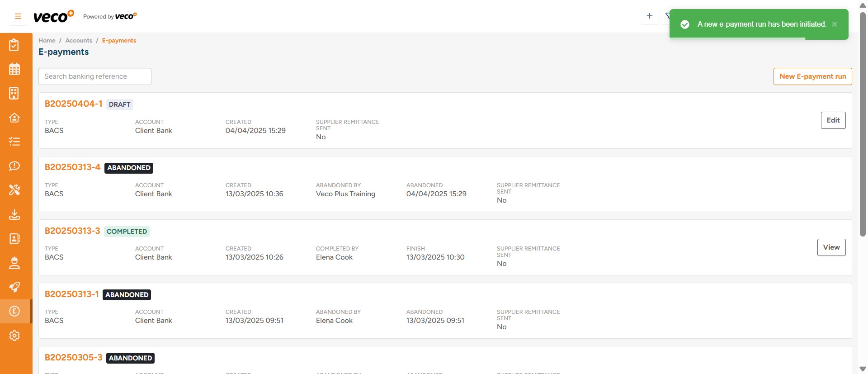The width and height of the screenshot is (868, 374).
Task: Open the alert speech bubble sidebar icon
Action: click(14, 166)
